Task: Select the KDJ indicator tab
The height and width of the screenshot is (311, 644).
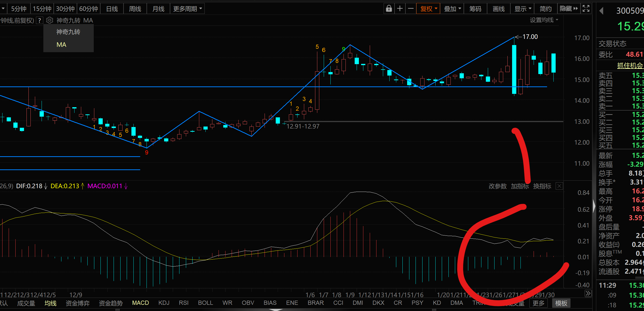Action: (x=164, y=303)
